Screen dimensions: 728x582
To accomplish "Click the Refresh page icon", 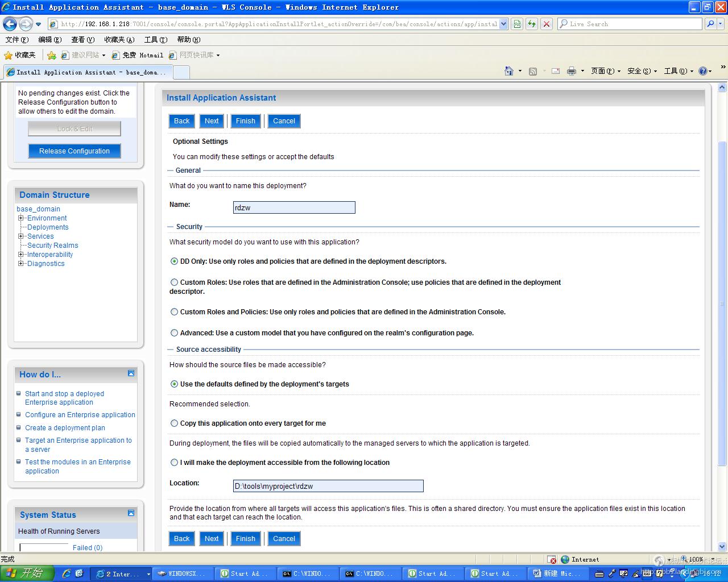I will [x=531, y=24].
